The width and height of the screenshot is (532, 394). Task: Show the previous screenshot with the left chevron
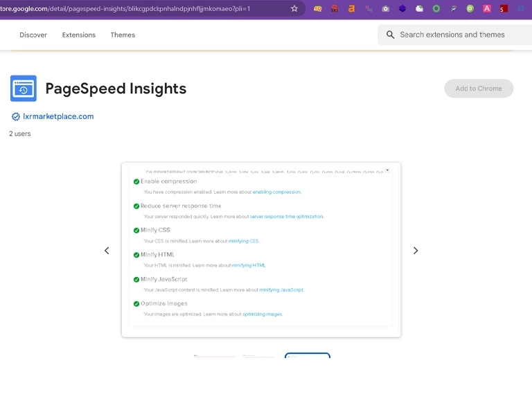[x=107, y=251]
